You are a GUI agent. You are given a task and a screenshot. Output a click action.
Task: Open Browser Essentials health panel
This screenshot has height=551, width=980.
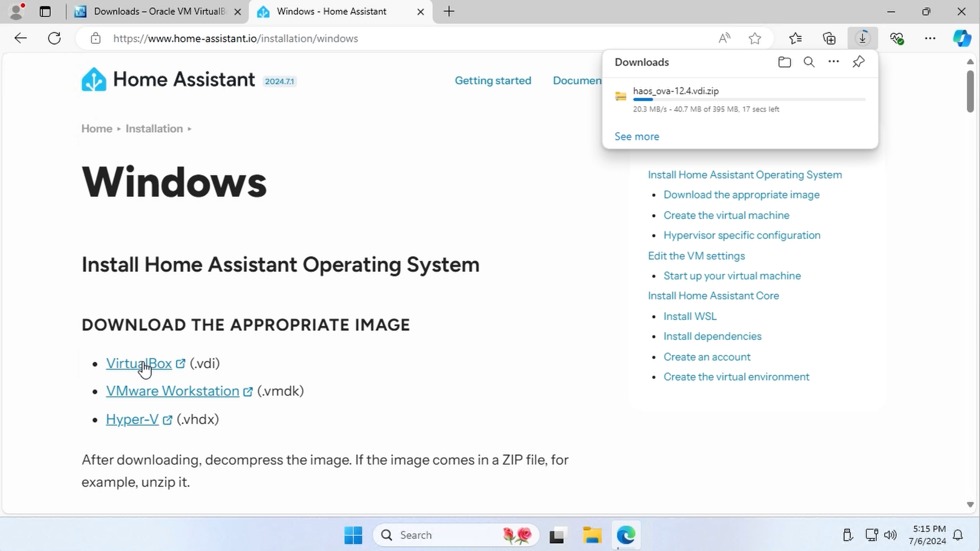[897, 38]
